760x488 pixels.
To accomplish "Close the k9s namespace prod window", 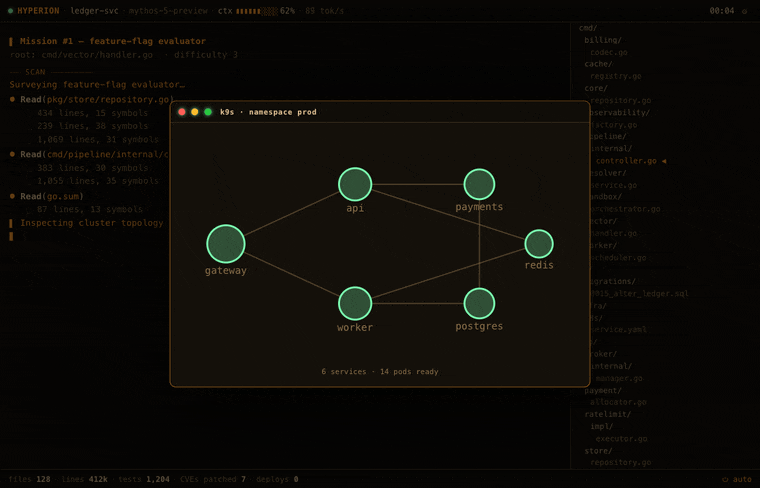I will (182, 112).
